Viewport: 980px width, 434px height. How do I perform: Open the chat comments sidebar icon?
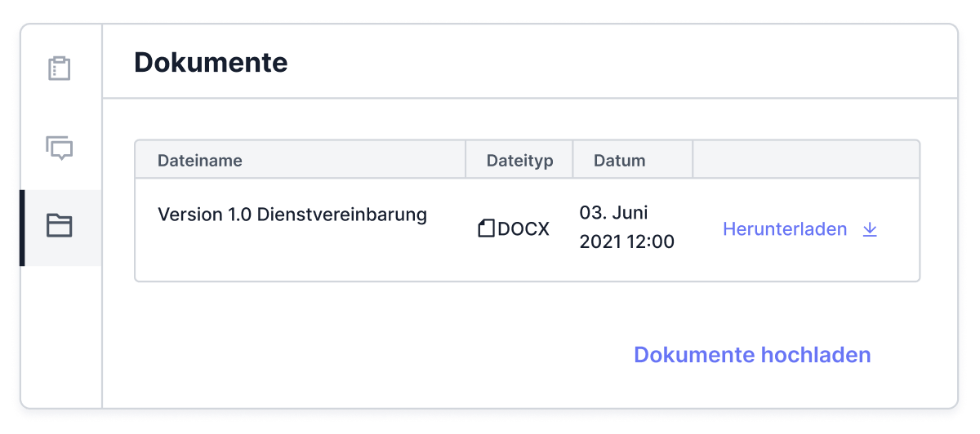[x=60, y=148]
